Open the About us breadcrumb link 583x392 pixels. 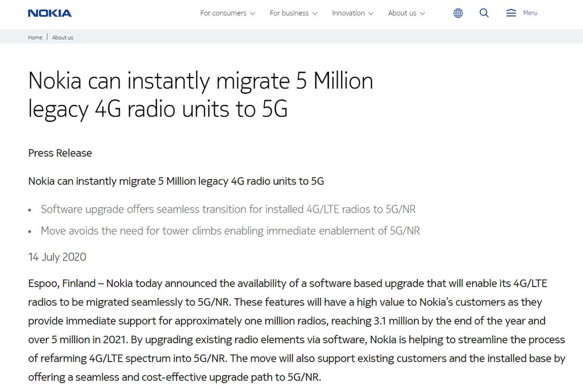pos(62,37)
